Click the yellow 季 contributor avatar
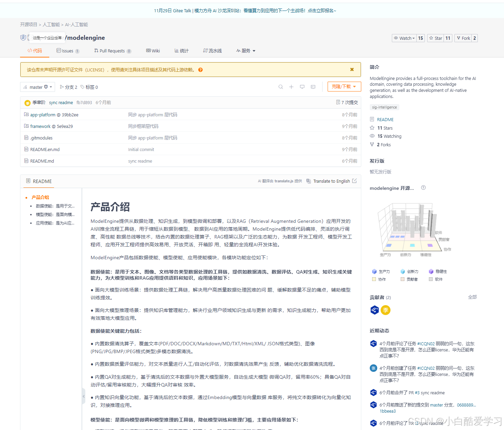This screenshot has height=430, width=504. 385,310
